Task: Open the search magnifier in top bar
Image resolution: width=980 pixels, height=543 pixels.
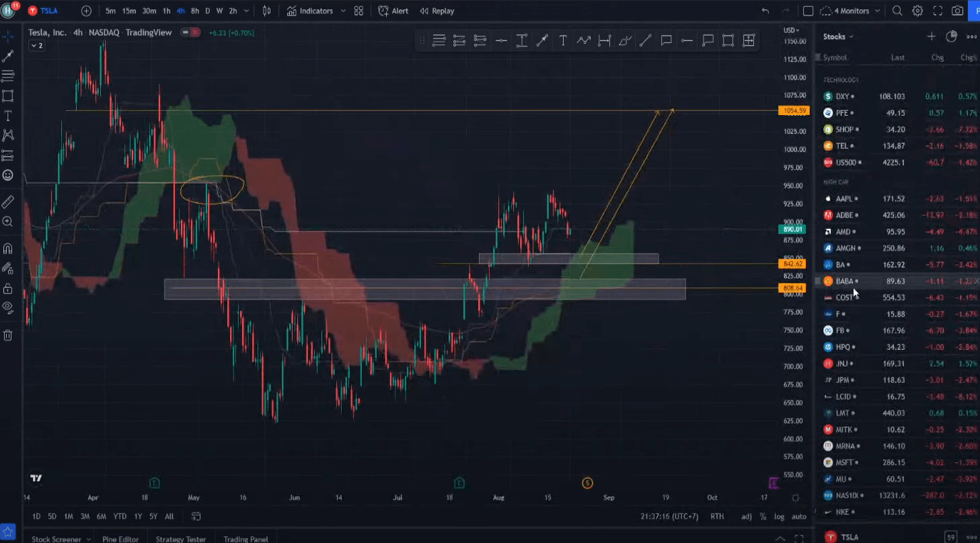Action: pyautogui.click(x=897, y=11)
